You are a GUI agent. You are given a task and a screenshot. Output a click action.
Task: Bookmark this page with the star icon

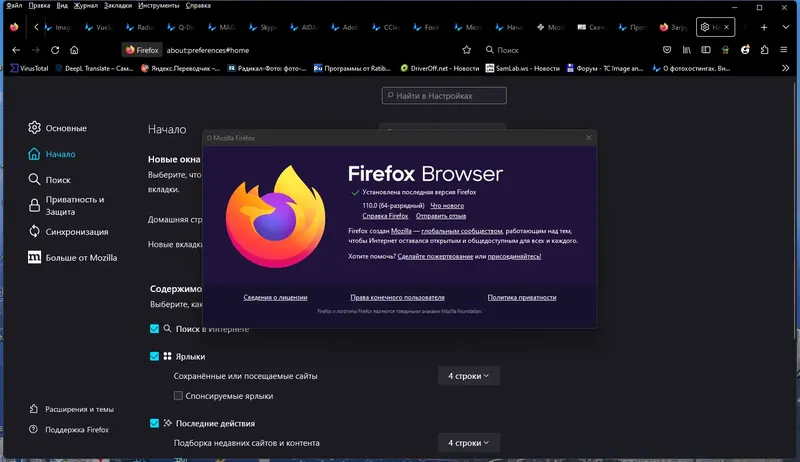pyautogui.click(x=466, y=50)
